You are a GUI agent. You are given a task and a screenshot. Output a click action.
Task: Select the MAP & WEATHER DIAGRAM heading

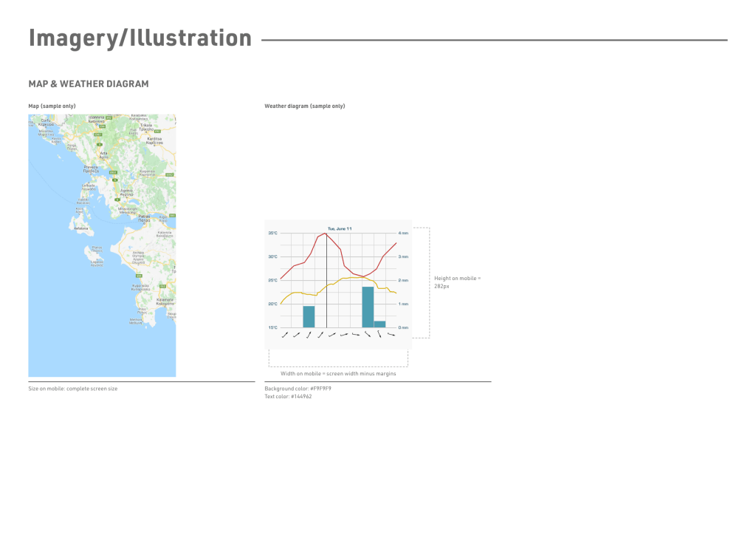(89, 84)
